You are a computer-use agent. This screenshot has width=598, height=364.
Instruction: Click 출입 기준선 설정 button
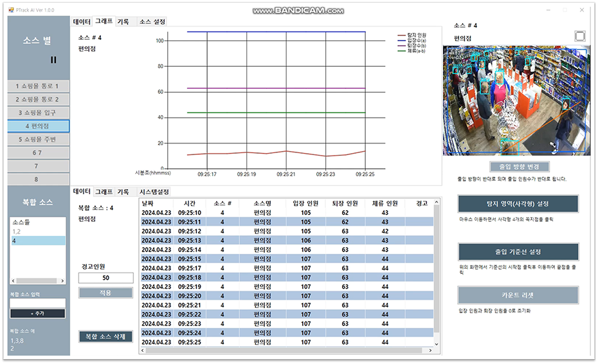tap(518, 252)
